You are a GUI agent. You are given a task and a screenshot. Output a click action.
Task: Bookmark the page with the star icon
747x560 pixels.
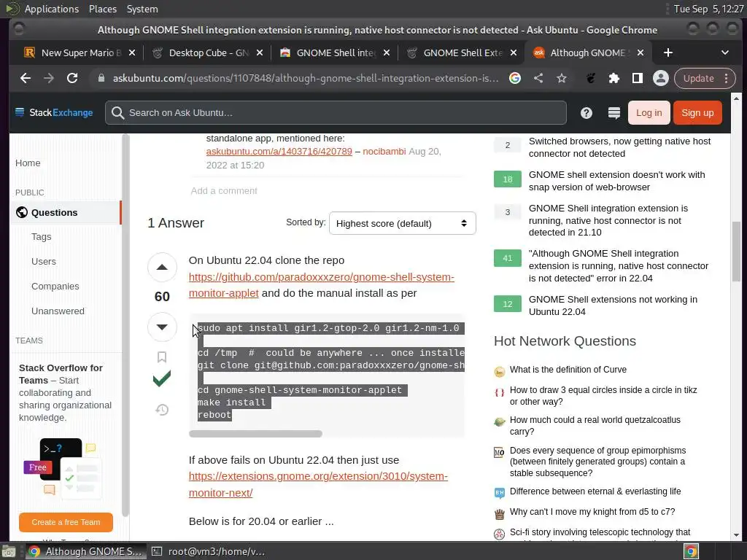[562, 78]
